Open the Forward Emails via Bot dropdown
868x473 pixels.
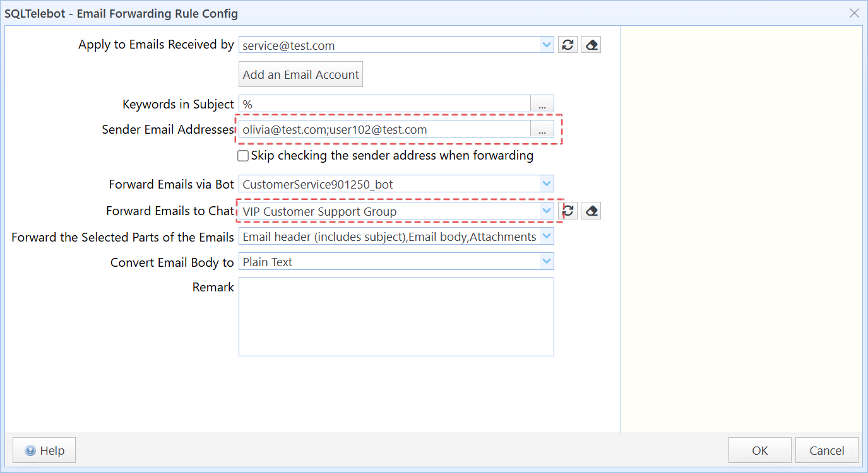547,184
